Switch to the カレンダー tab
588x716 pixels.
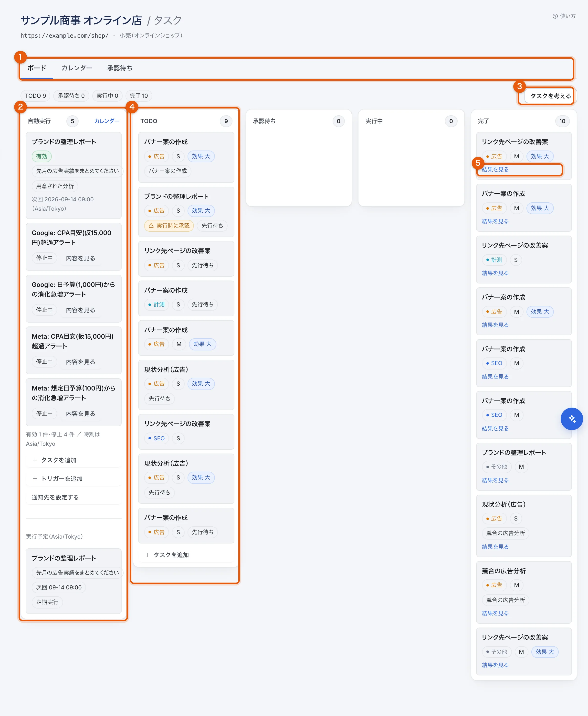coord(76,68)
